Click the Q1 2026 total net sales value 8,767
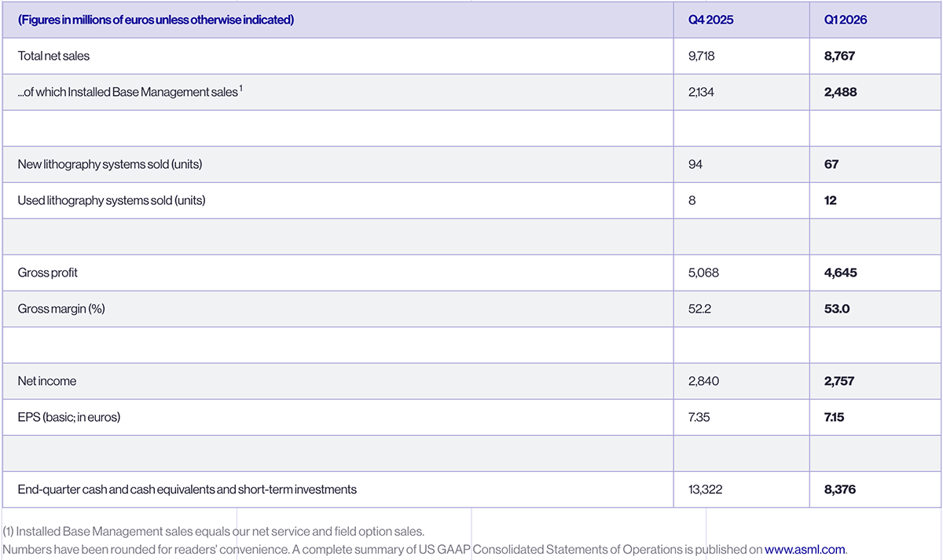Image resolution: width=943 pixels, height=560 pixels. pos(840,57)
